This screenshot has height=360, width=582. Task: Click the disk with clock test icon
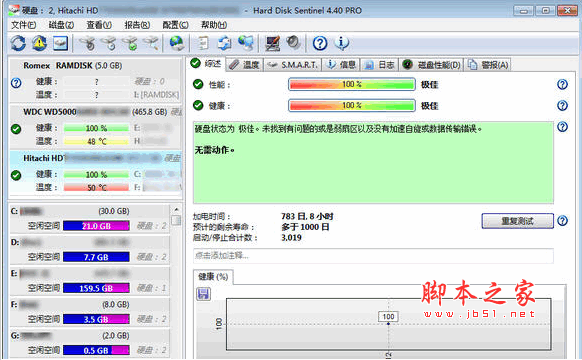pyautogui.click(x=109, y=43)
